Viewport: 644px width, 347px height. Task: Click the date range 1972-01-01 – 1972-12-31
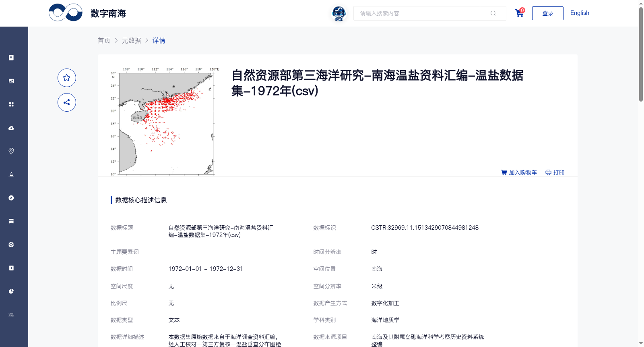coord(206,269)
